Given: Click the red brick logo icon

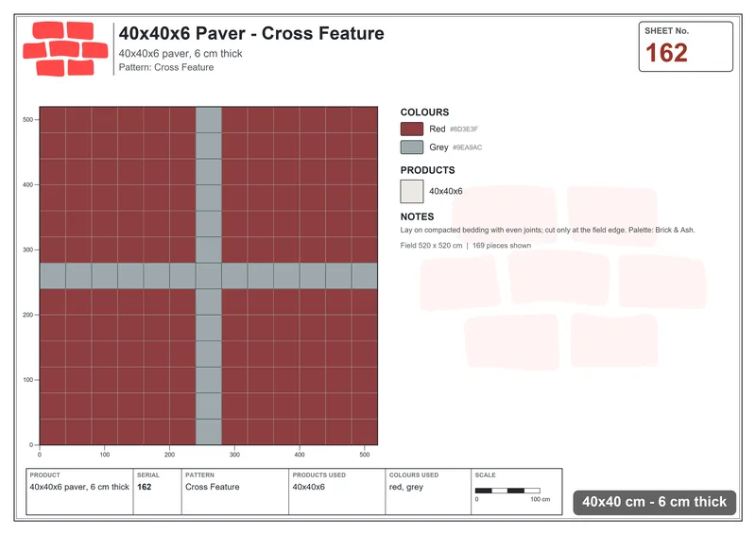Looking at the screenshot, I should 65,49.
